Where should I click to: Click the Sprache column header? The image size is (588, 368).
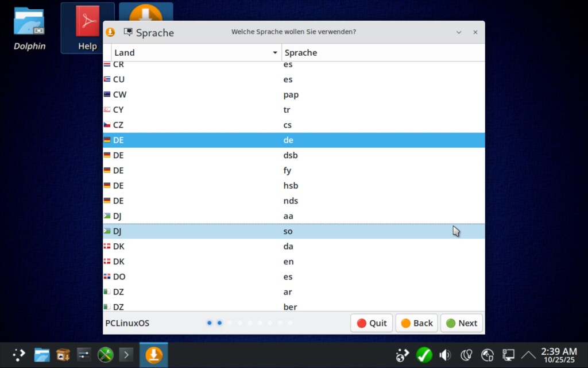[382, 53]
